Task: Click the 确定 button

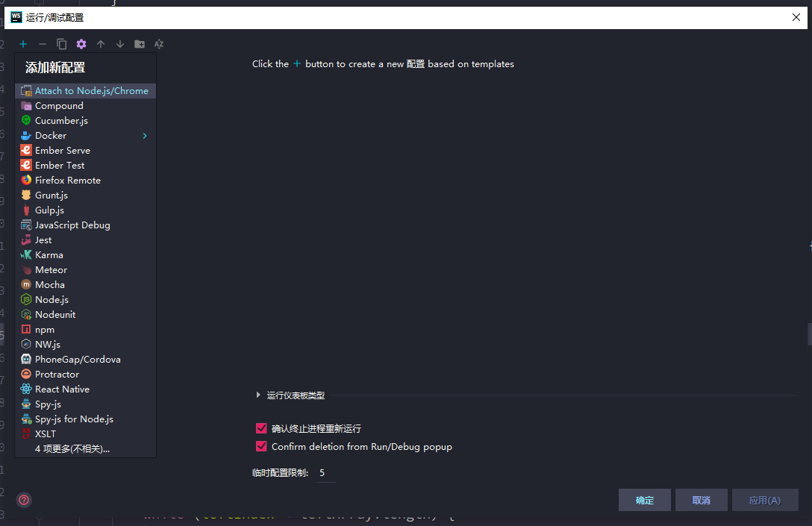Action: click(645, 500)
